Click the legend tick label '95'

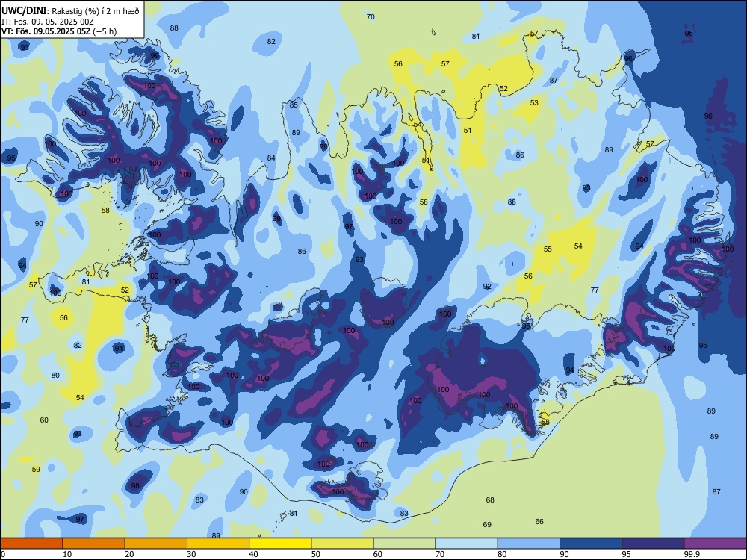(627, 554)
